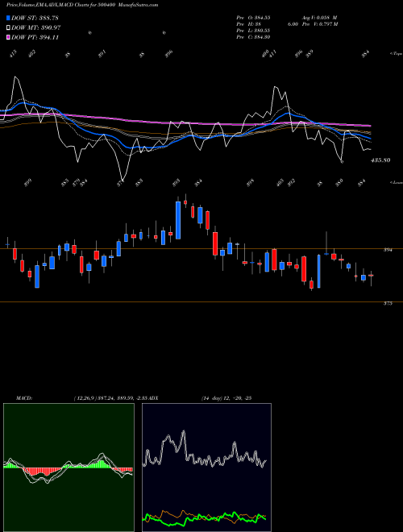Click the '415' top label at chart start

coord(13,54)
